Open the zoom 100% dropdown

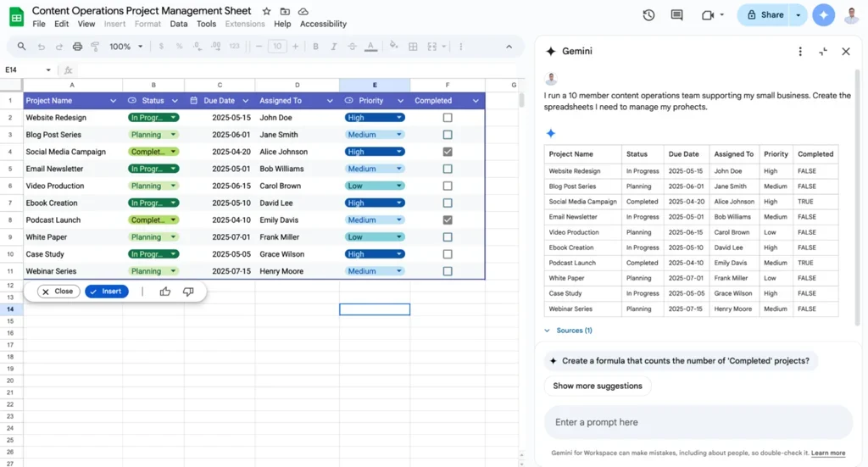[x=126, y=47]
